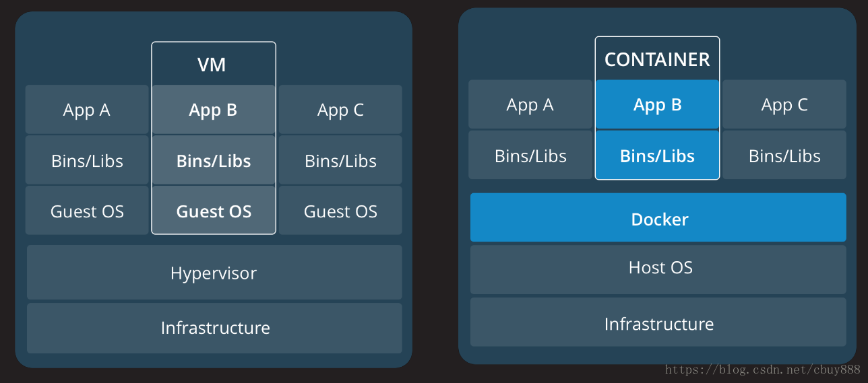Select the blue Docker layer

pyautogui.click(x=658, y=217)
